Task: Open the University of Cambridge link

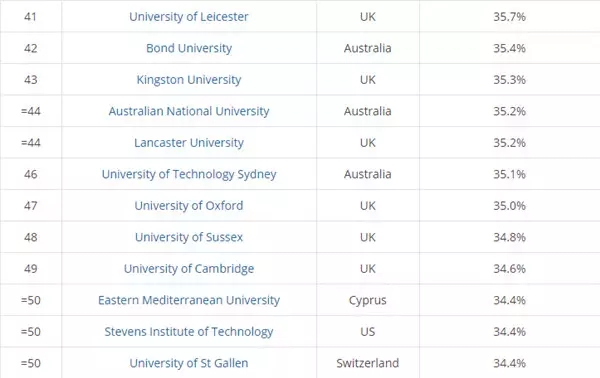Action: (x=189, y=269)
